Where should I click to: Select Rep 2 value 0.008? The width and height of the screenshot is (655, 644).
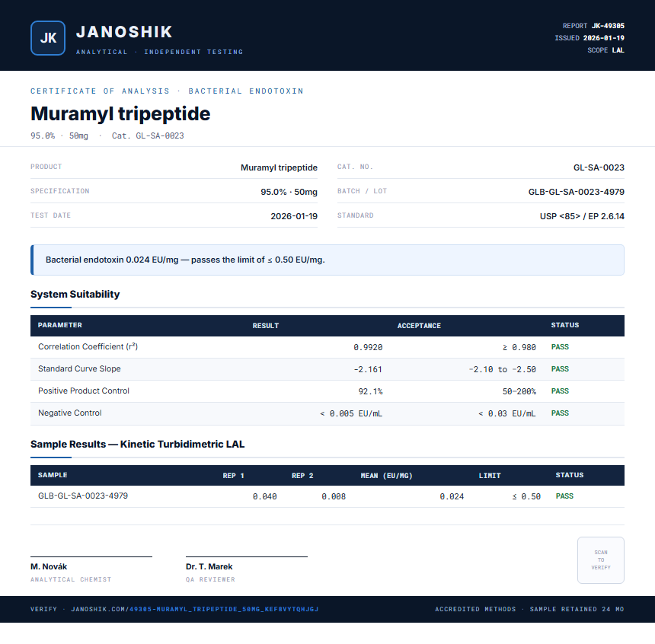pyautogui.click(x=334, y=496)
